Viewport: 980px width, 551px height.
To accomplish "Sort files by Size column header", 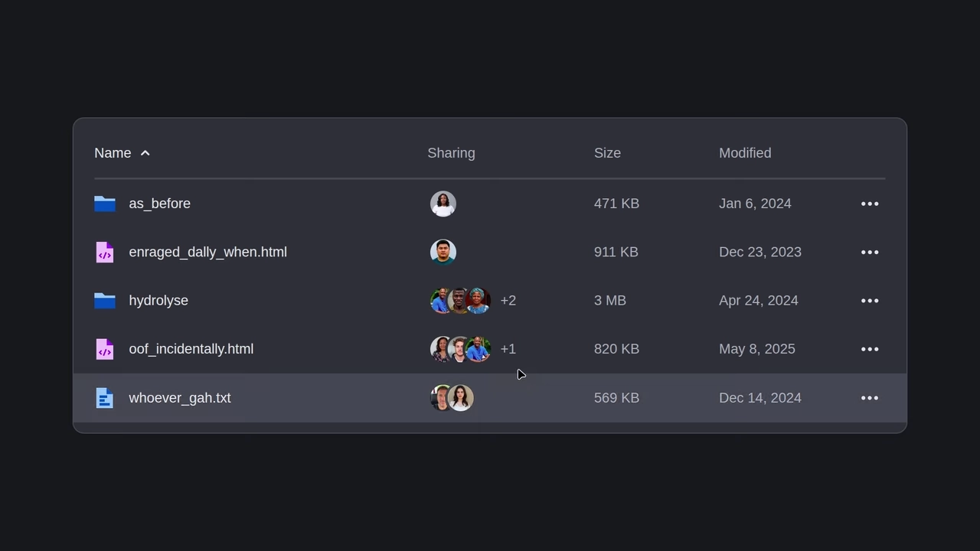I will (607, 153).
